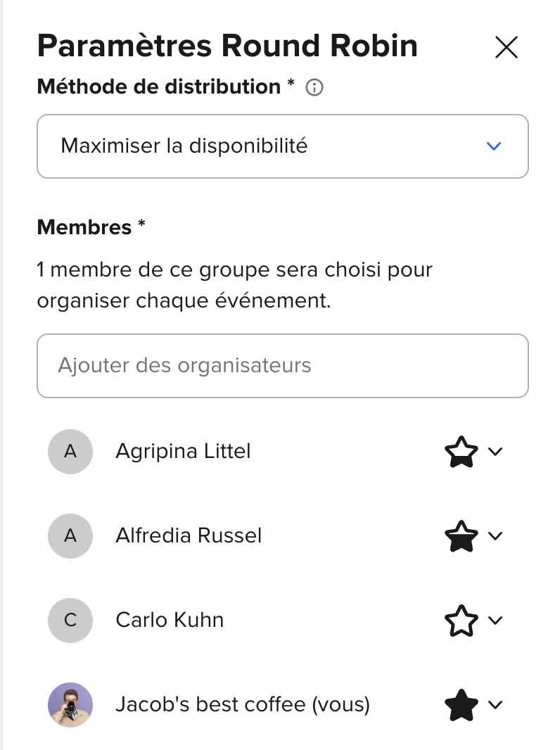Click Alfredia Russel's avatar initial
Viewport: 560px width, 750px height.
coord(70,536)
